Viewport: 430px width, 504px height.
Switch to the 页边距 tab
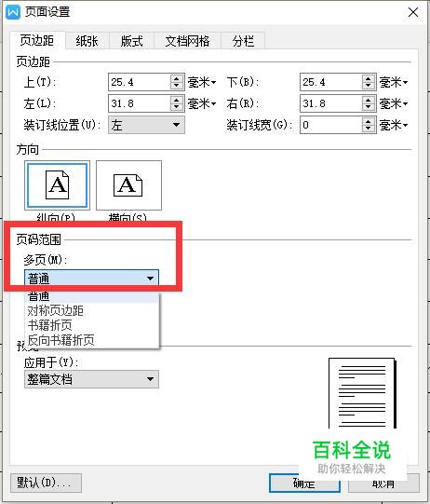(x=37, y=40)
